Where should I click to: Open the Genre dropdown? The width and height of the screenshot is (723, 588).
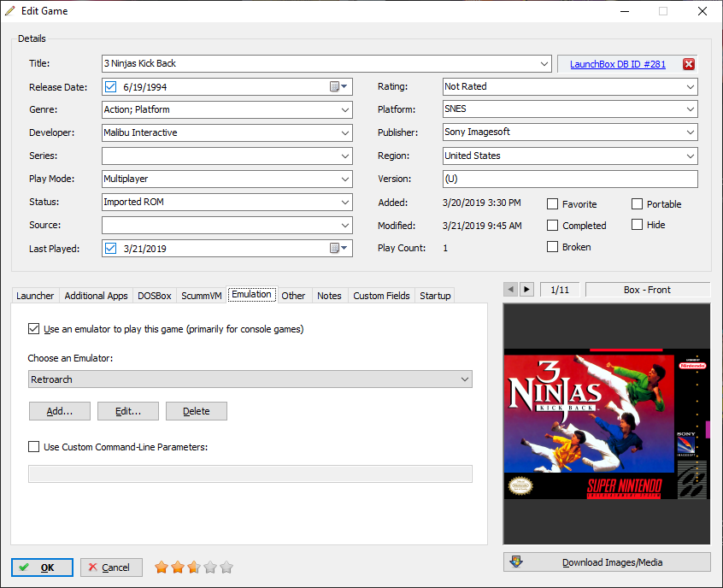[x=345, y=109]
